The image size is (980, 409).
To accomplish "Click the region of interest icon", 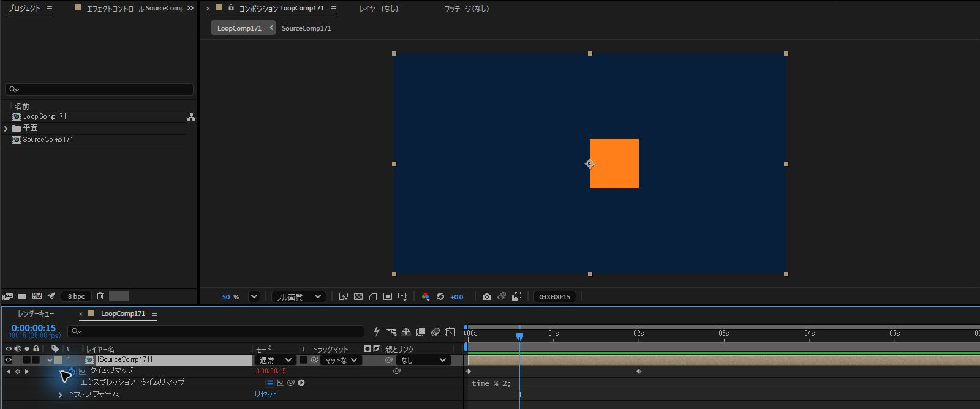I will 388,296.
